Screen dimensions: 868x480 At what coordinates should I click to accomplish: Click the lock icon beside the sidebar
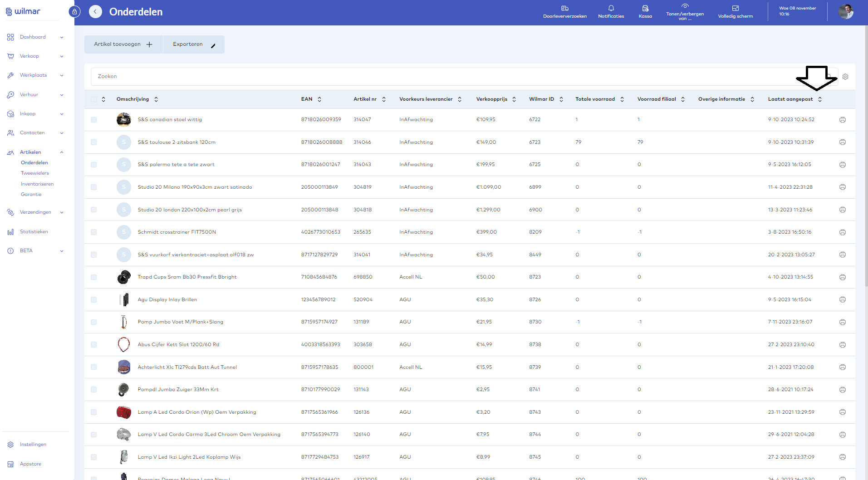(74, 12)
